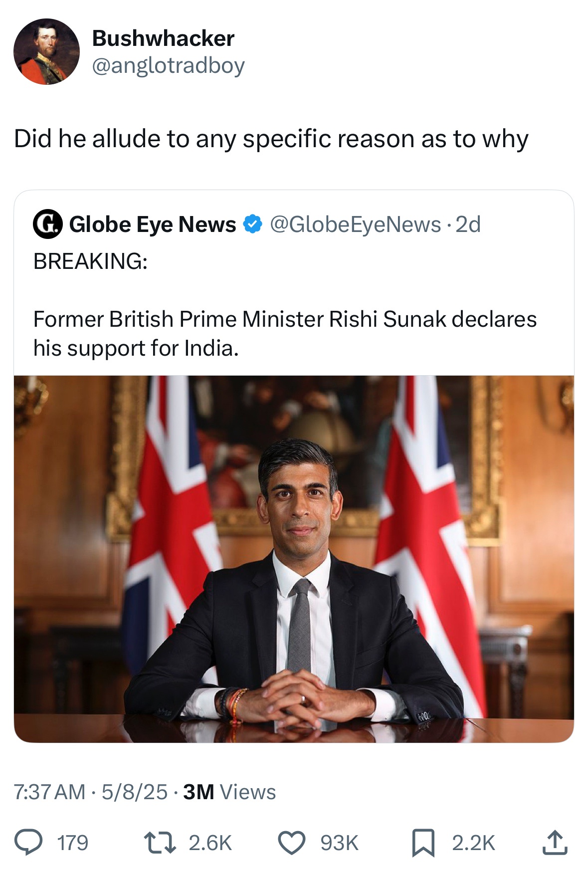Tap the 7:37 AM timestamp

click(x=49, y=792)
